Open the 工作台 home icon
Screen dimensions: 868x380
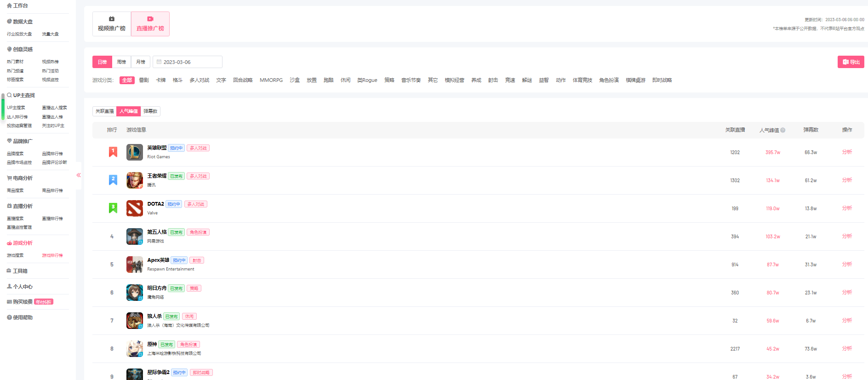click(9, 6)
